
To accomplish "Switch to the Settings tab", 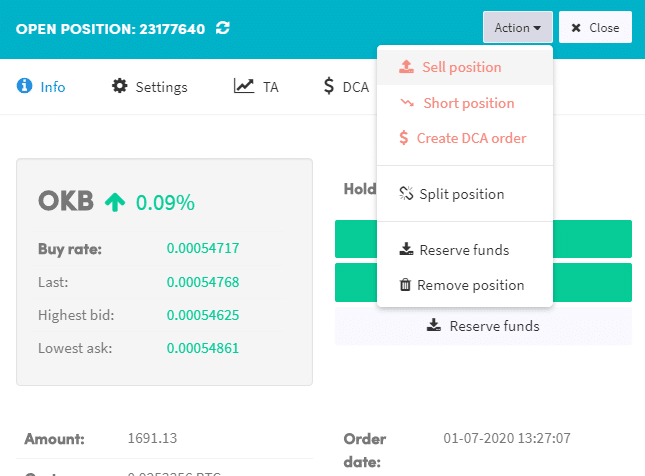I will pos(150,86).
